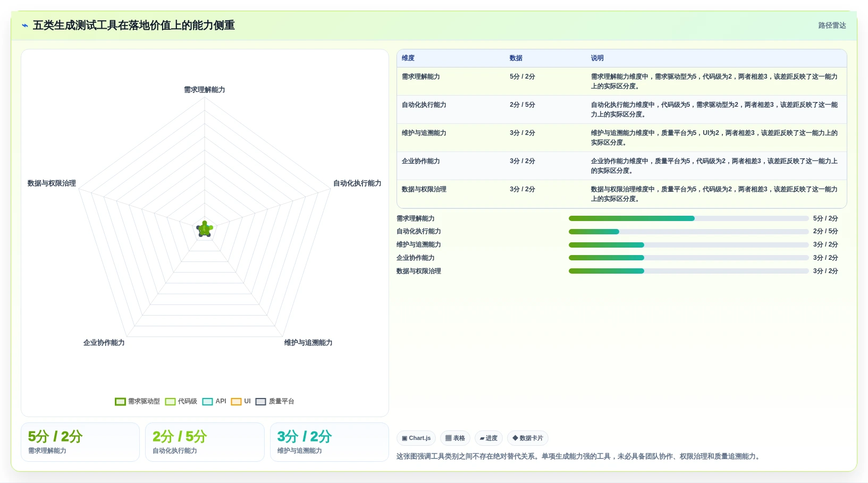Toggle the 需求驱动型 legend swatch
Screen dimensions: 868x483
point(120,402)
